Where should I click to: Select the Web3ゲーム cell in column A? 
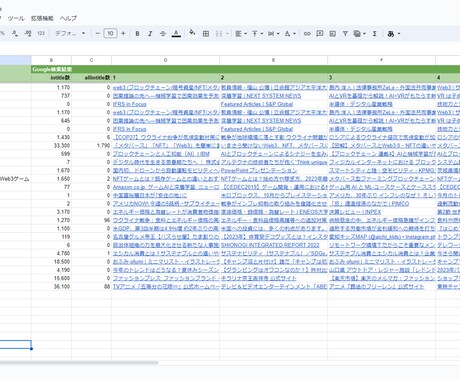tap(16, 179)
